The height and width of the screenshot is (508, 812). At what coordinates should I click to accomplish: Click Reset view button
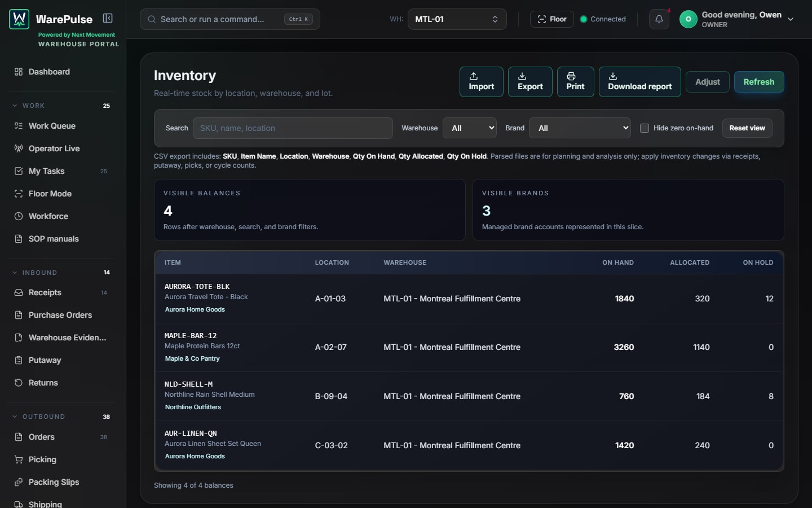pos(747,128)
